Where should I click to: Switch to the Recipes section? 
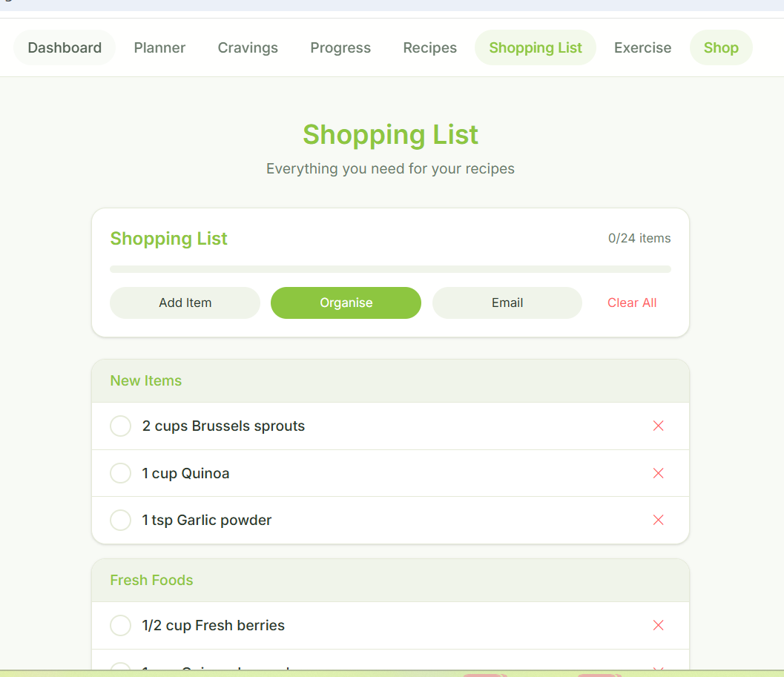click(x=429, y=47)
